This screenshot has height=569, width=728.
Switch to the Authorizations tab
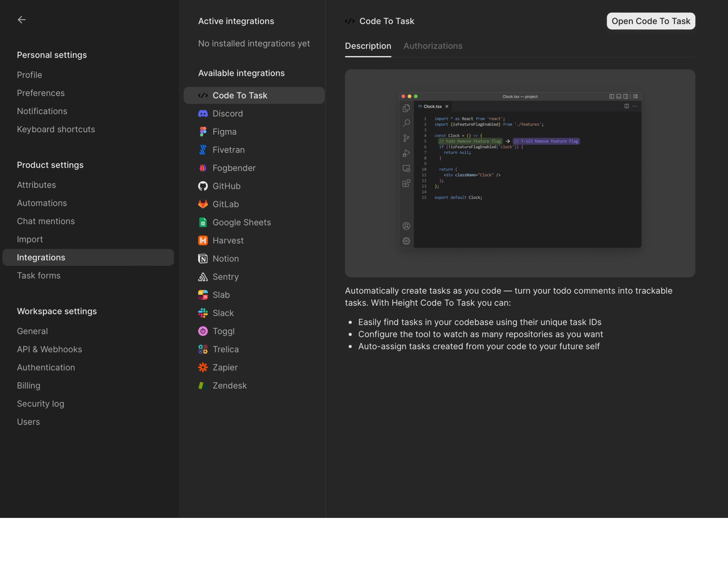click(x=433, y=46)
